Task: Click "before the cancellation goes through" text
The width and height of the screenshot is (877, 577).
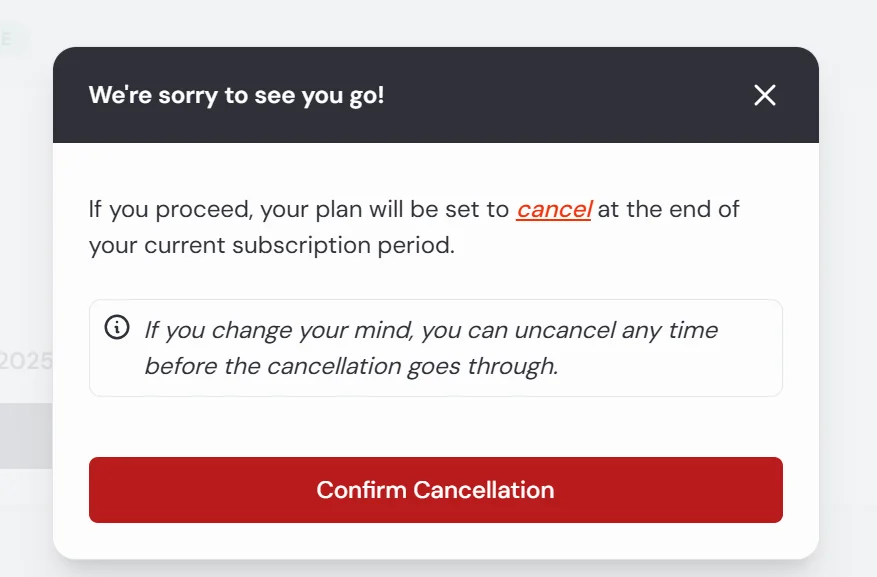Action: tap(351, 366)
